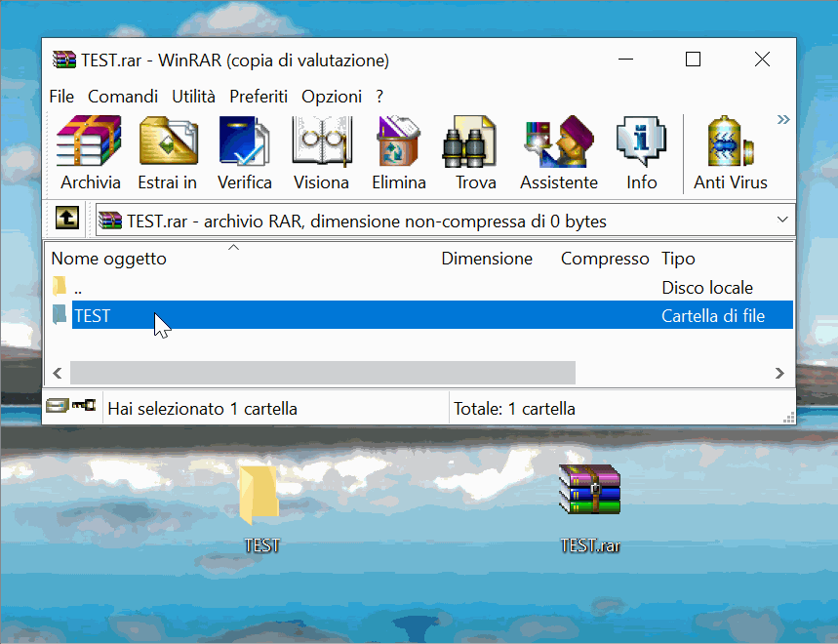The width and height of the screenshot is (838, 644).
Task: Close the WinRAR window
Action: pos(762,60)
